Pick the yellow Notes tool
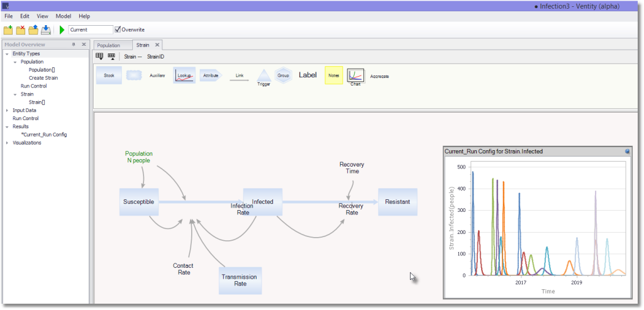 (333, 75)
